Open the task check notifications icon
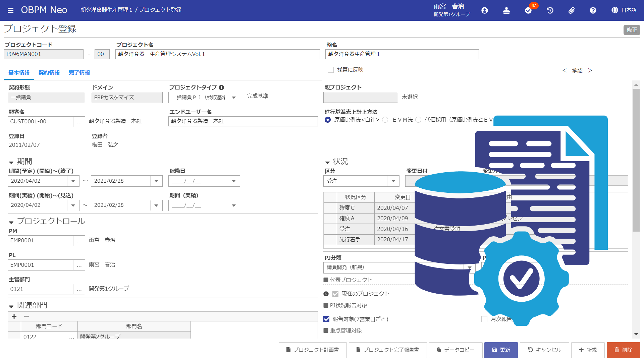 pyautogui.click(x=528, y=10)
